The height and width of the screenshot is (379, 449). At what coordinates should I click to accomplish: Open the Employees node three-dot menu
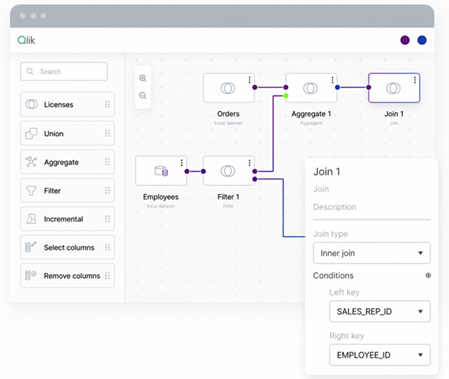coord(182,163)
